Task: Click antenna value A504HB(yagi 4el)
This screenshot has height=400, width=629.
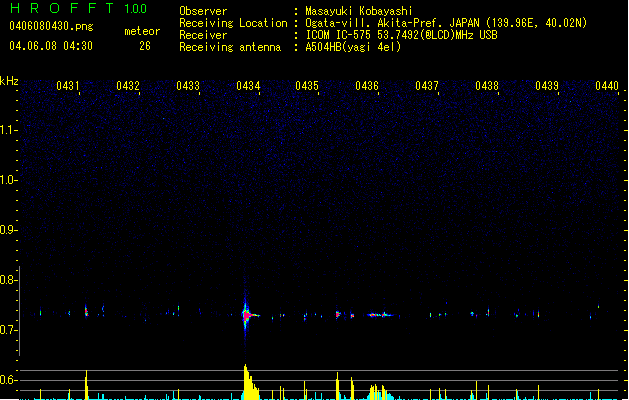Action: [353, 47]
